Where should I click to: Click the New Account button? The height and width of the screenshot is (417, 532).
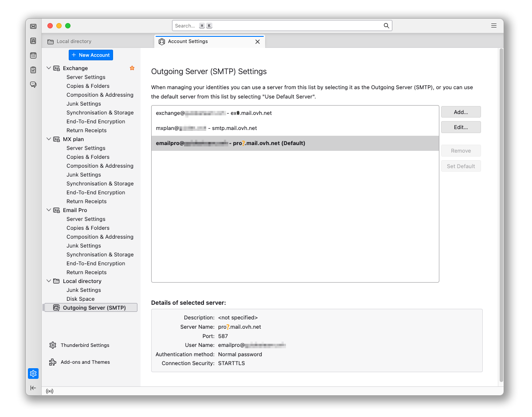91,55
